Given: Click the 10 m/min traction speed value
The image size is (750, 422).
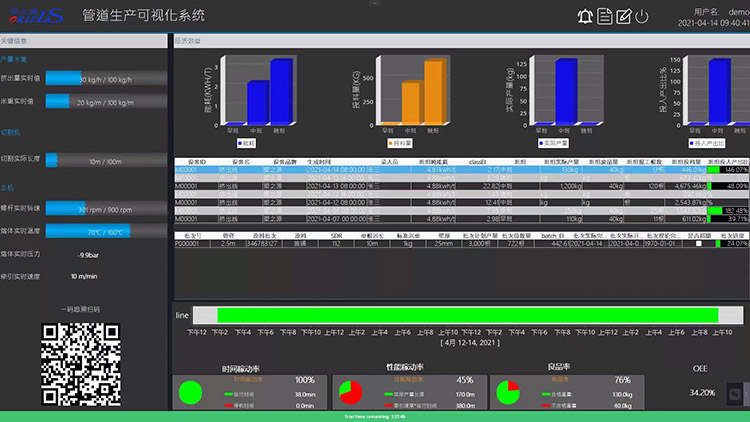Looking at the screenshot, I should pos(84,277).
